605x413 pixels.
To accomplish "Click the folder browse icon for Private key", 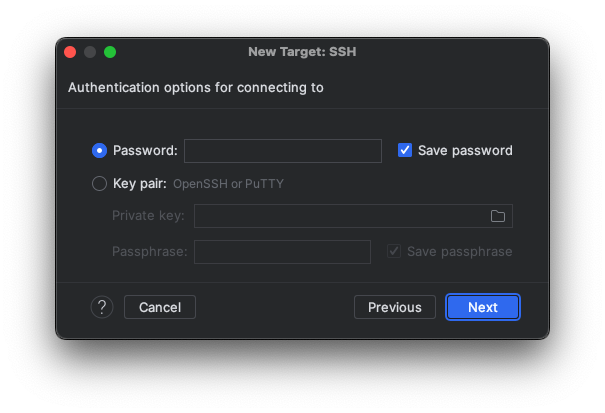I will click(x=498, y=216).
